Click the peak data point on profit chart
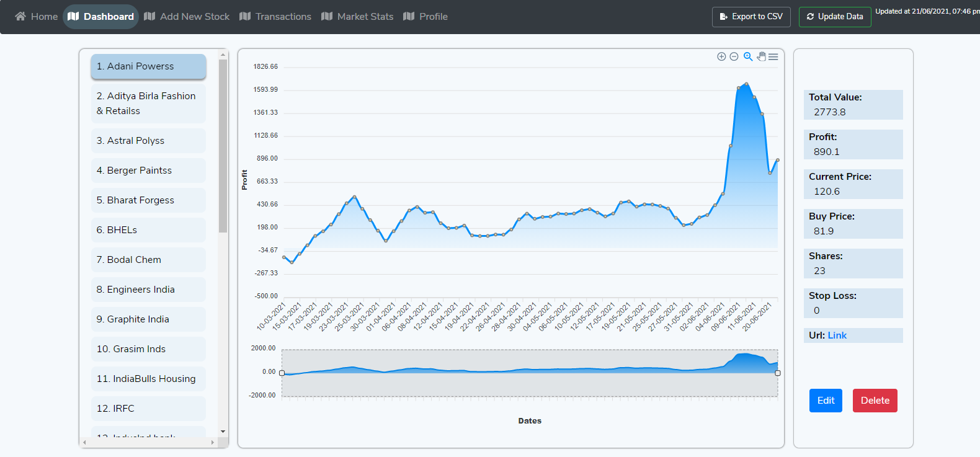Image resolution: width=980 pixels, height=457 pixels. point(746,84)
